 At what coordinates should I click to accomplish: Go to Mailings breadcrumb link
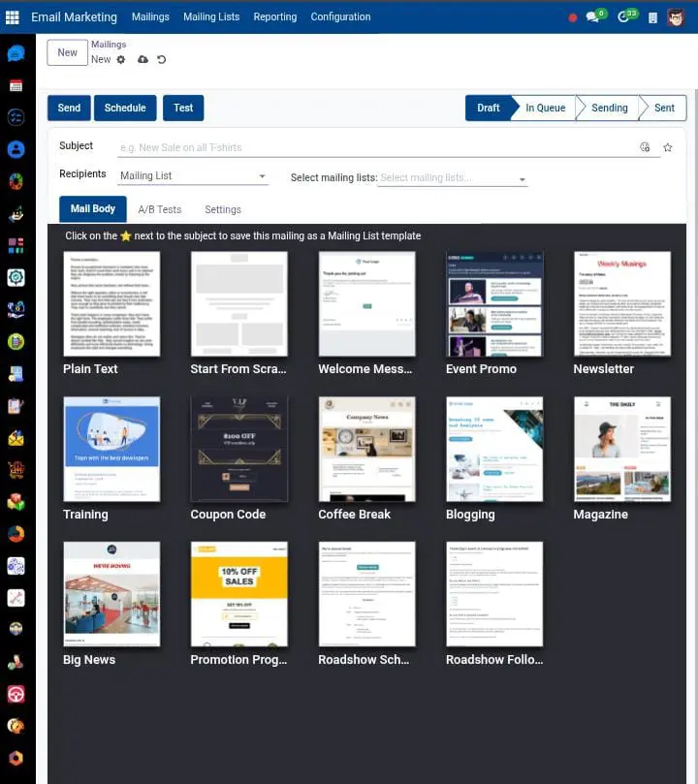(x=109, y=45)
